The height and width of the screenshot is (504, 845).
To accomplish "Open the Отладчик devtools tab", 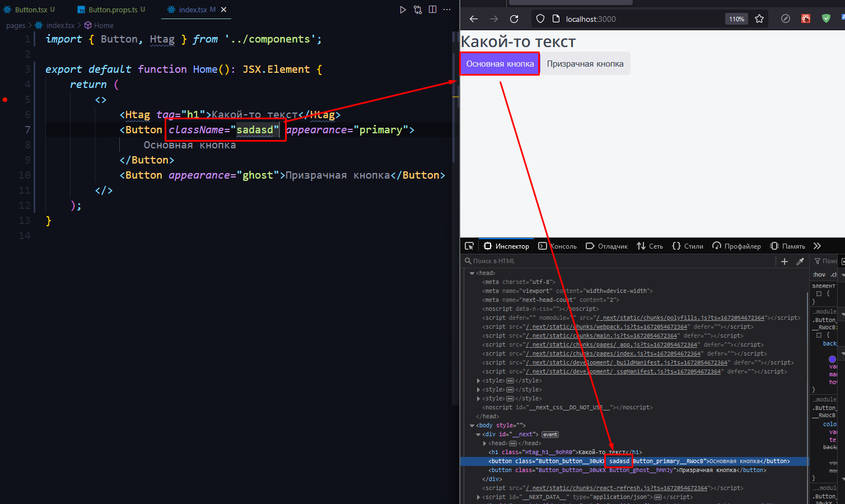I will [606, 246].
